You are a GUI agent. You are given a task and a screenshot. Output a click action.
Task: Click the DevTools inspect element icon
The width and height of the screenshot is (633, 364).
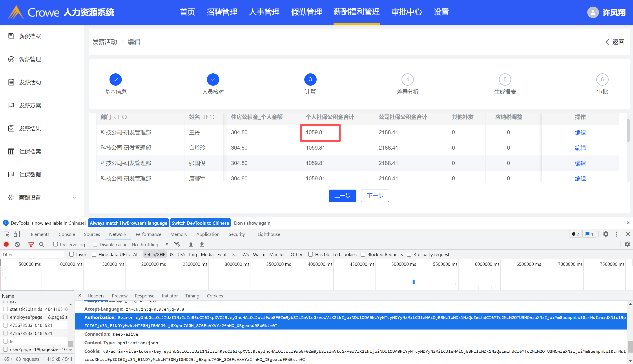click(x=7, y=234)
